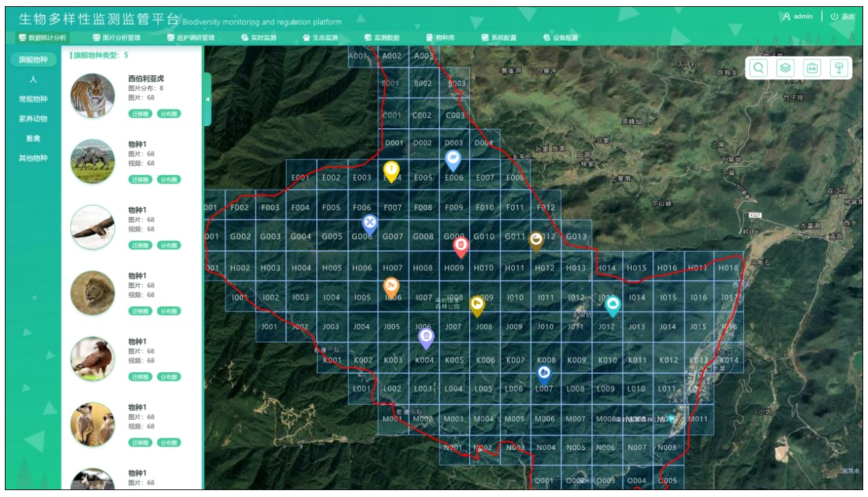Open 监测数据 menu
The image size is (868, 497).
point(382,38)
